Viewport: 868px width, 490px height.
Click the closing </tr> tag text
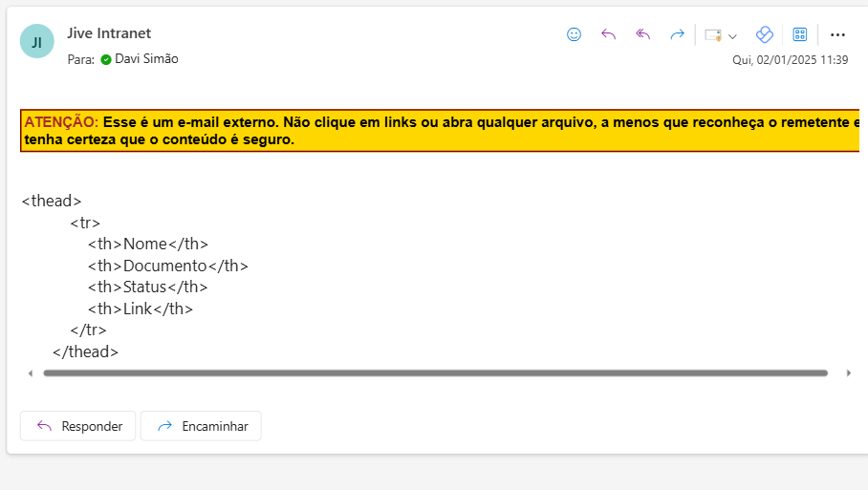[88, 330]
